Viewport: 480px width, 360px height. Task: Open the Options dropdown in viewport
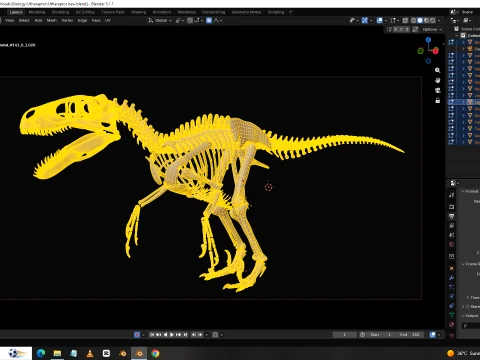coord(432,29)
